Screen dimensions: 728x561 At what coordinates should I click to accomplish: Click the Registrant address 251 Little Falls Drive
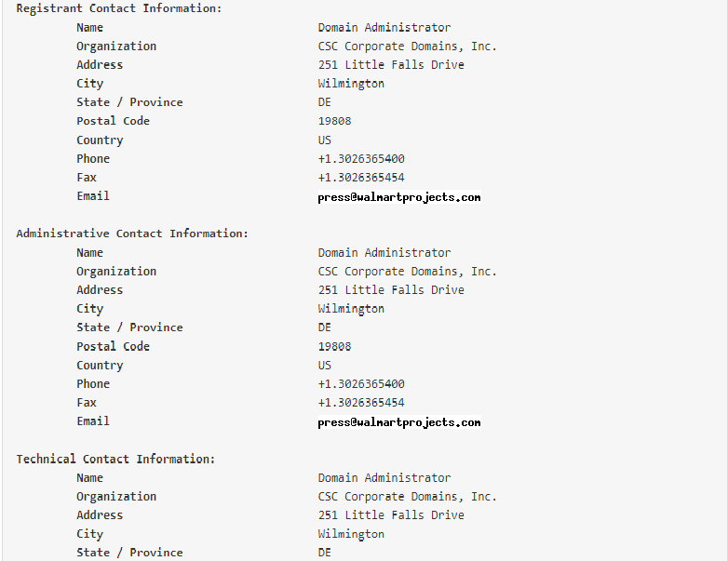(391, 65)
